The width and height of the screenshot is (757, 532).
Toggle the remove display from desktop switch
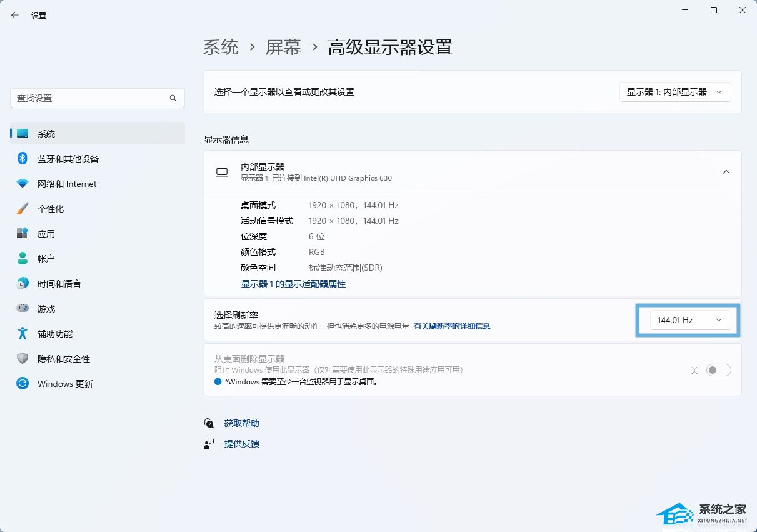pyautogui.click(x=718, y=370)
